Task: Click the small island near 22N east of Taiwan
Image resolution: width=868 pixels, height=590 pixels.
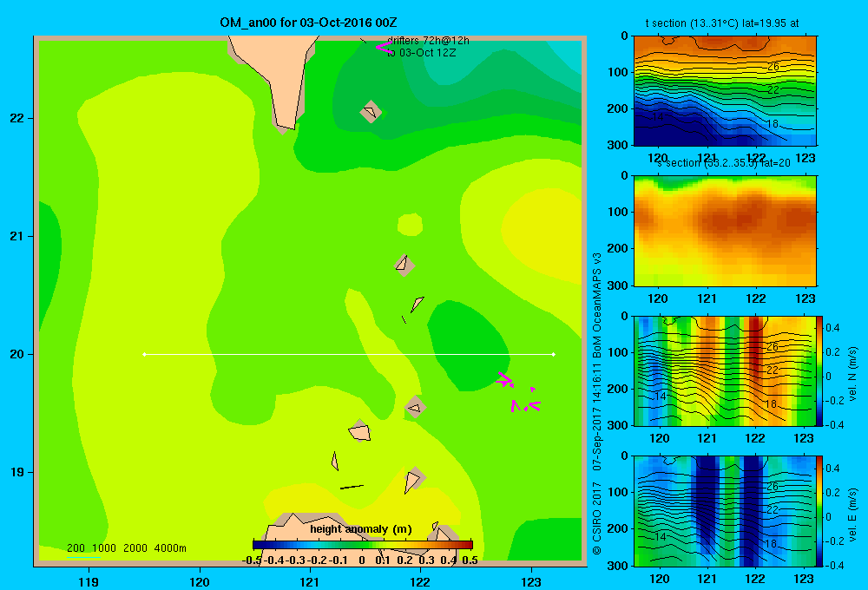Action: [x=371, y=112]
